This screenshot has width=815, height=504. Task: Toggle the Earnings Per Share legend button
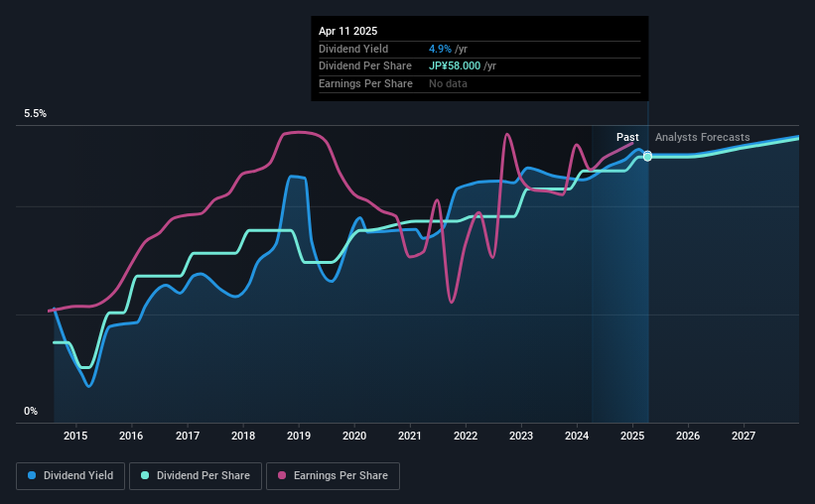(333, 476)
